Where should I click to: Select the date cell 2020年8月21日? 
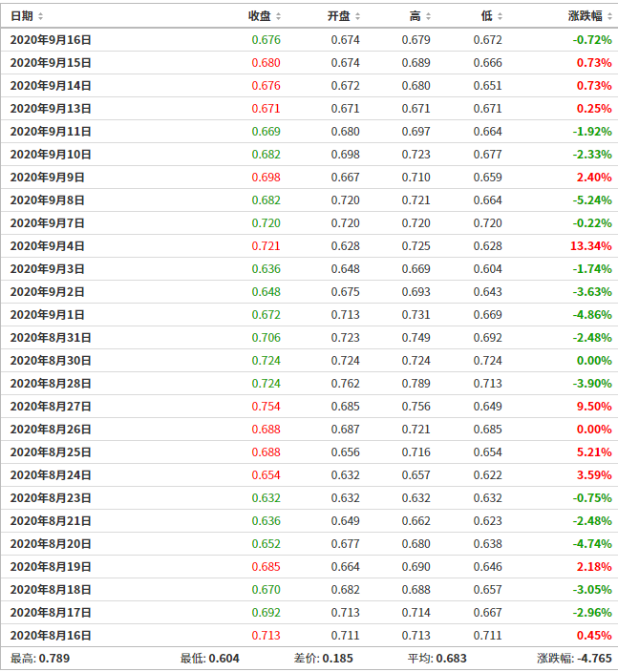pyautogui.click(x=51, y=521)
